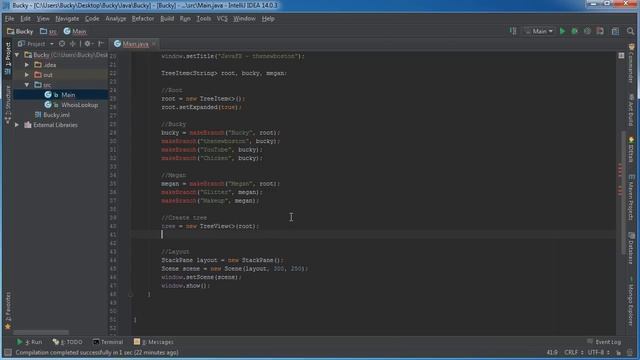Click the Make Project build icon
The width and height of the screenshot is (640, 360).
513,31
